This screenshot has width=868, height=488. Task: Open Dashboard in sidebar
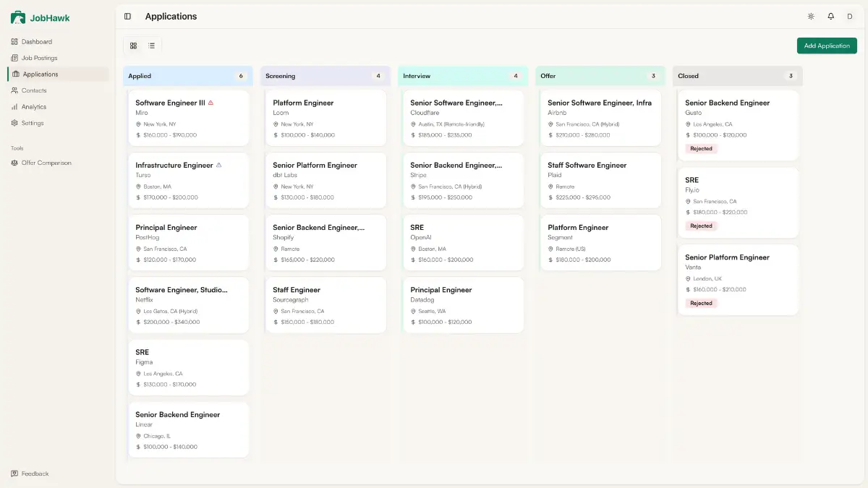58,42
